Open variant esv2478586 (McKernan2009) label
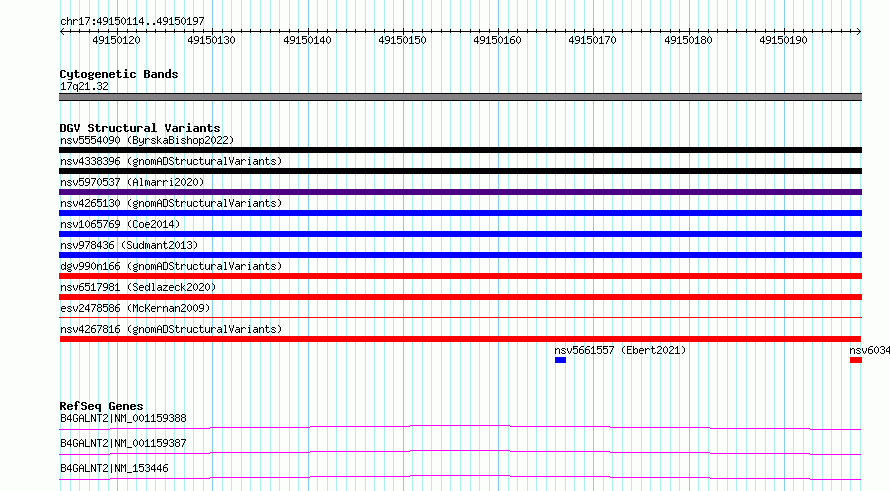Viewport: 890px width, 491px height. 135,308
